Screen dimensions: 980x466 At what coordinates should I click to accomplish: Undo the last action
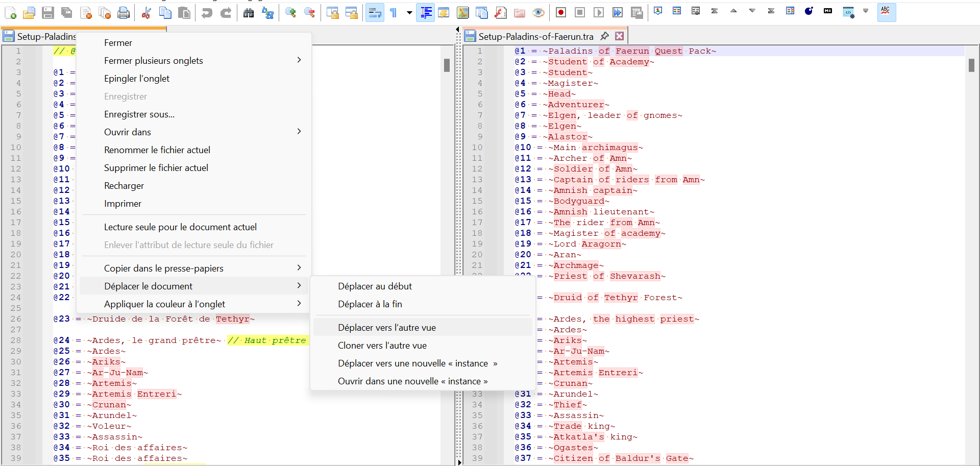click(x=207, y=13)
